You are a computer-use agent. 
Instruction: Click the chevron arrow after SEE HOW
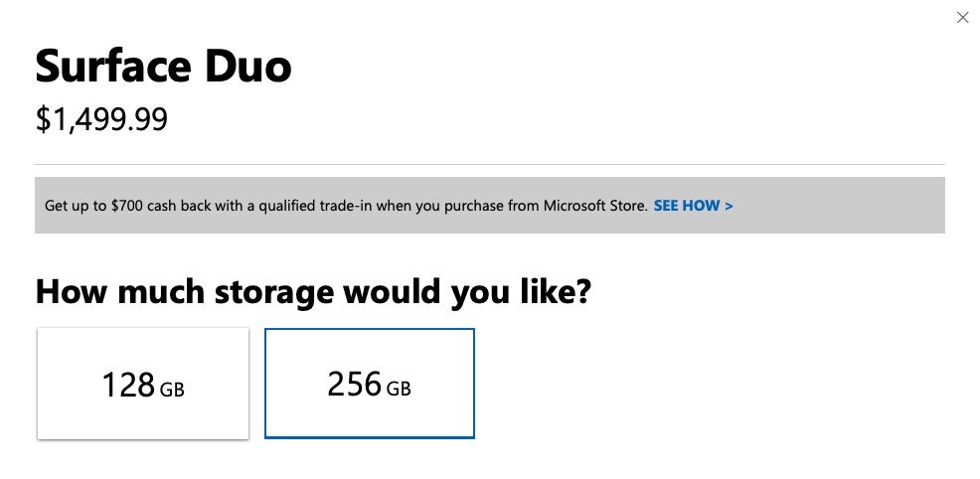(x=730, y=206)
